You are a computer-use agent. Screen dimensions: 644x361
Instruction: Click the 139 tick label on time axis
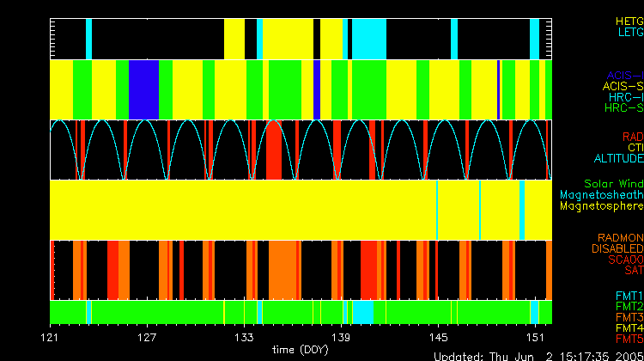(x=342, y=336)
